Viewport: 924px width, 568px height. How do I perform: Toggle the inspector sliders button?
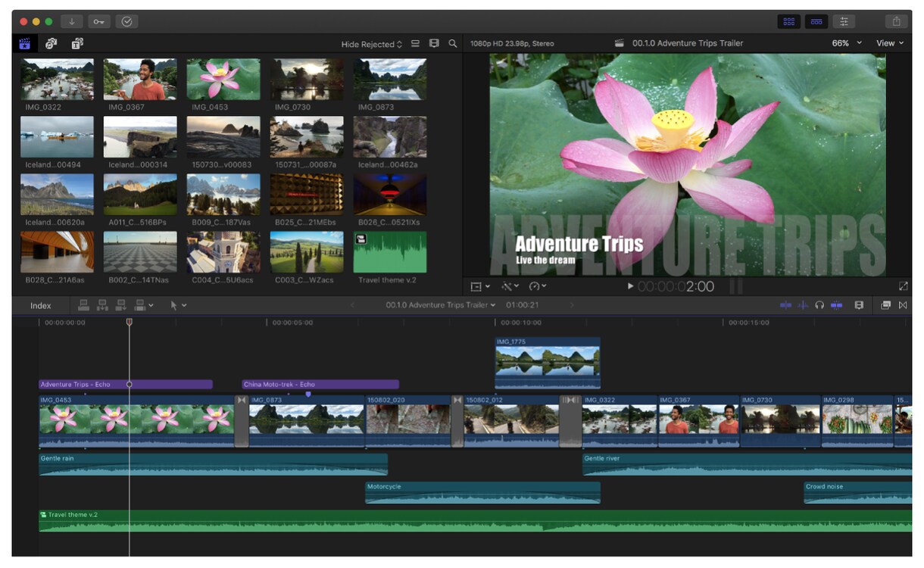point(844,21)
